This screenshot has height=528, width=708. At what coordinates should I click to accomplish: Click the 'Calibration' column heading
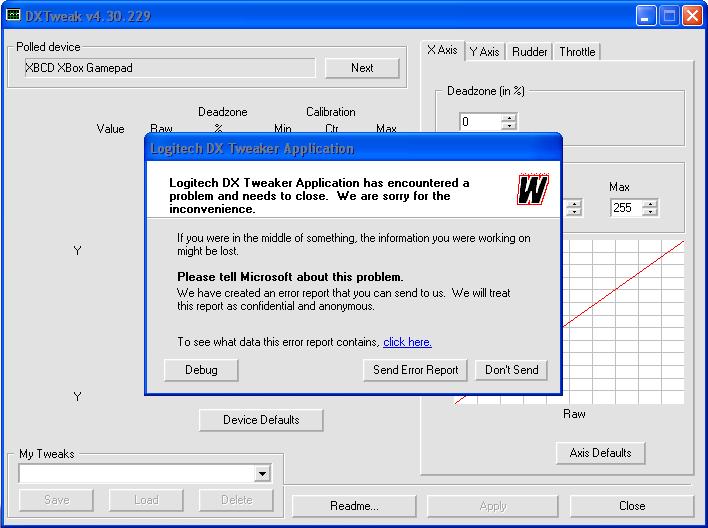coord(331,112)
